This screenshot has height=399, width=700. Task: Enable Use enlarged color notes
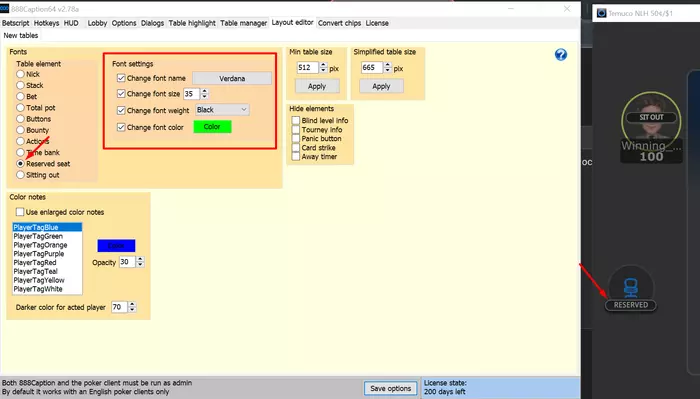point(20,212)
